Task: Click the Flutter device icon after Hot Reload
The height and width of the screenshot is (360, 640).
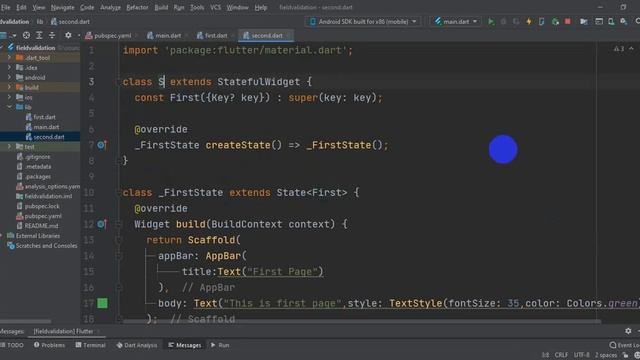Action: [542, 22]
